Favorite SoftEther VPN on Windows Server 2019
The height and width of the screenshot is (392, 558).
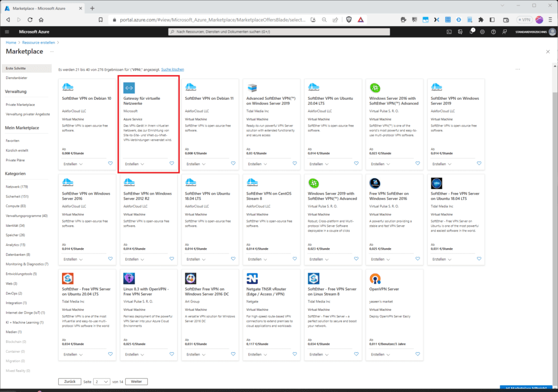tap(479, 164)
